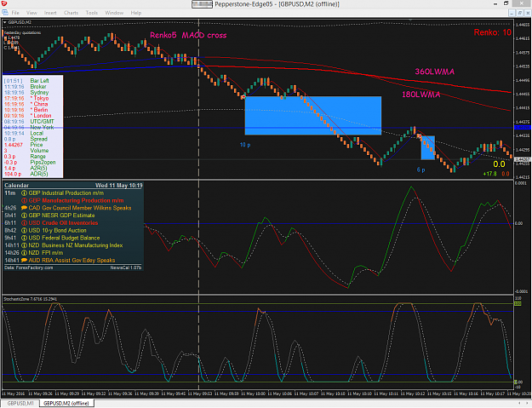The height and width of the screenshot is (408, 532).
Task: Click 'AUD RBA Assist Gov Edey Speaks' row
Action: click(73, 261)
